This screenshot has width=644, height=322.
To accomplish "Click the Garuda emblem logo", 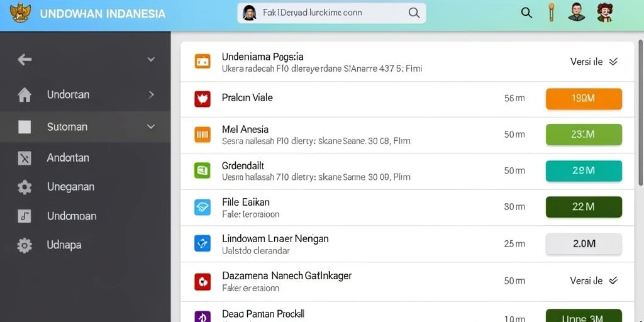I will point(20,13).
